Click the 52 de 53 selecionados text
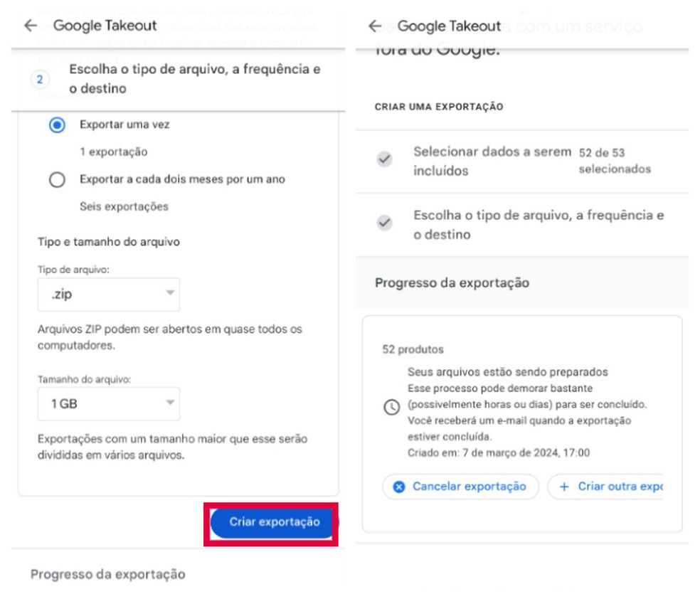The height and width of the screenshot is (599, 700). (615, 159)
